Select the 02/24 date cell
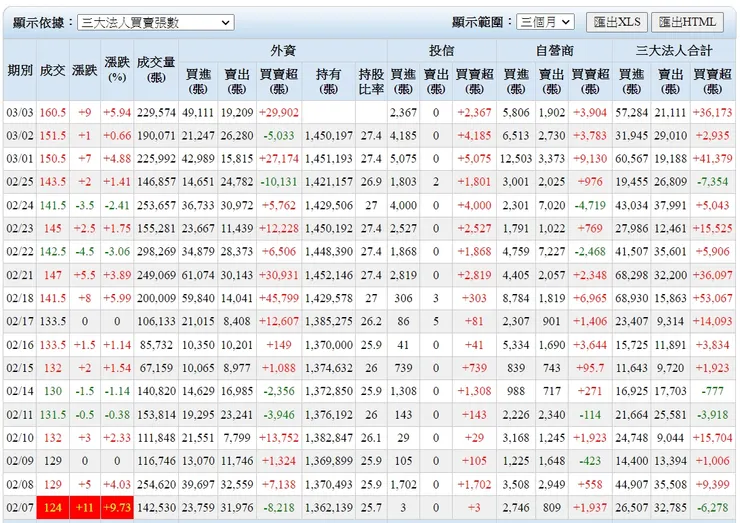The image size is (740, 523). point(20,205)
